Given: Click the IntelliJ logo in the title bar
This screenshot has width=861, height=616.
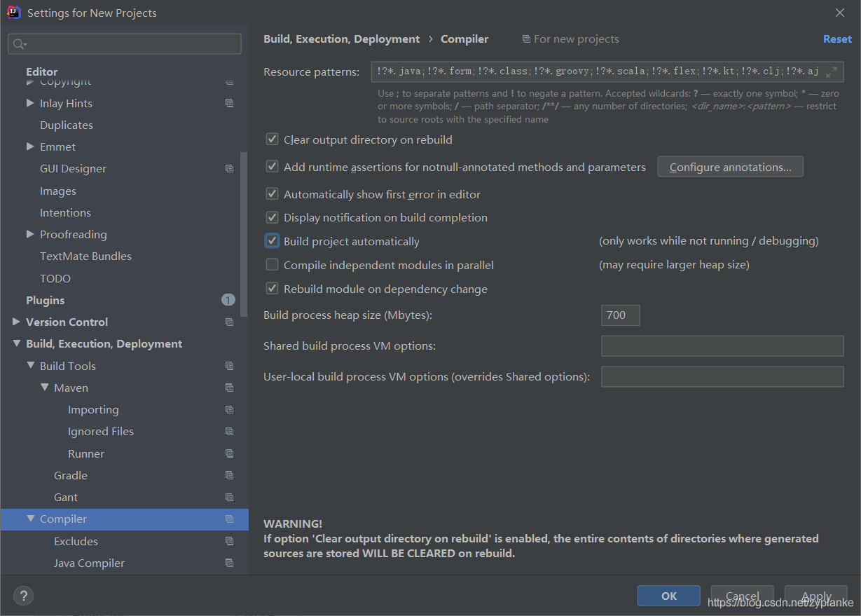Looking at the screenshot, I should click(x=13, y=12).
